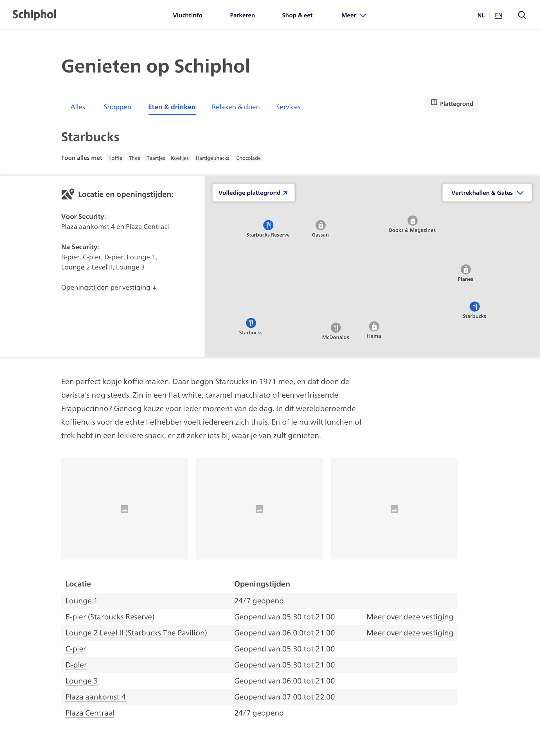
Task: Open the Plaza aankomst 4 link
Action: [x=95, y=697]
